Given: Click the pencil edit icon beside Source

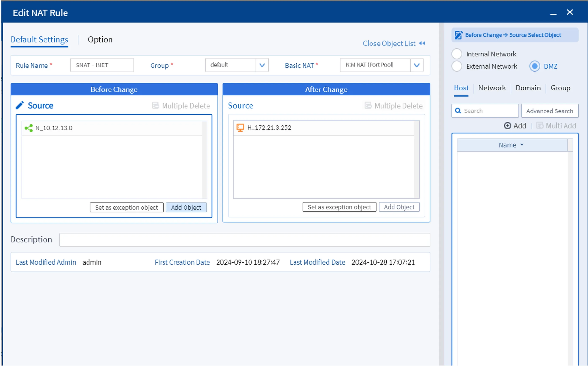Looking at the screenshot, I should 20,105.
